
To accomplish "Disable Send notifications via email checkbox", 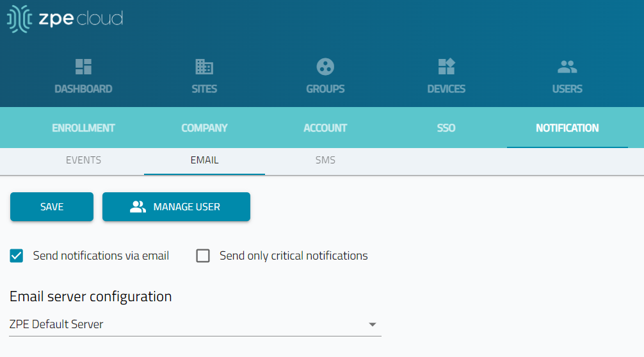I will tap(17, 256).
